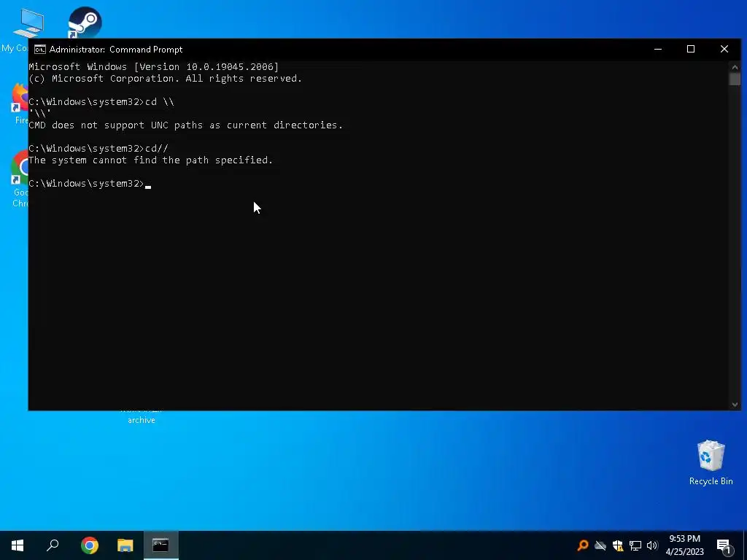The width and height of the screenshot is (747, 560).
Task: Click the console vertical scrollbar thumb
Action: (735, 79)
